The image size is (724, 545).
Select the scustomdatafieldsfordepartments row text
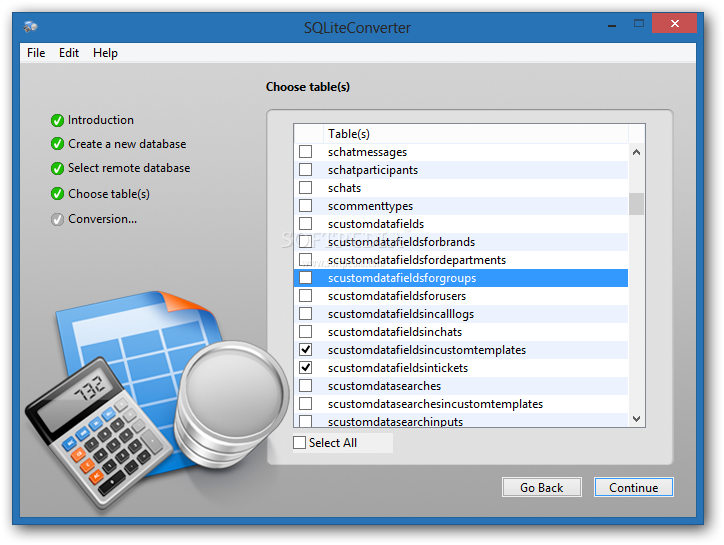coord(417,260)
